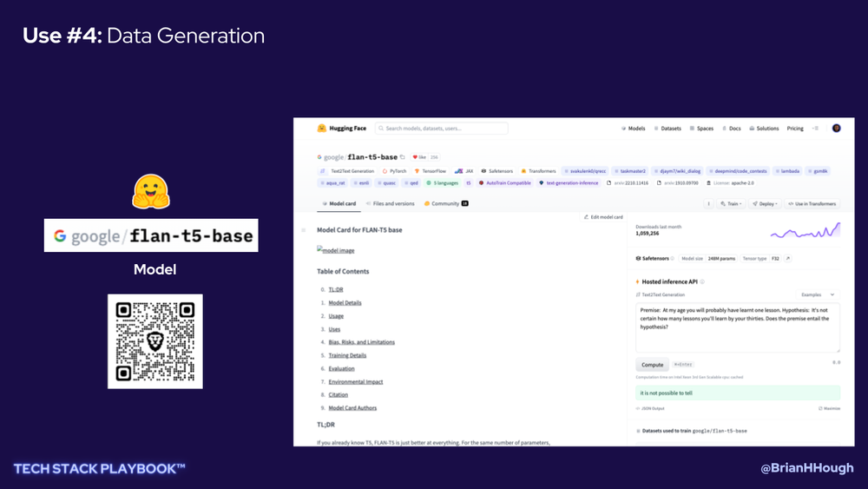Viewport: 868px width, 489px height.
Task: Jump to Environmental Impact section
Action: click(355, 382)
